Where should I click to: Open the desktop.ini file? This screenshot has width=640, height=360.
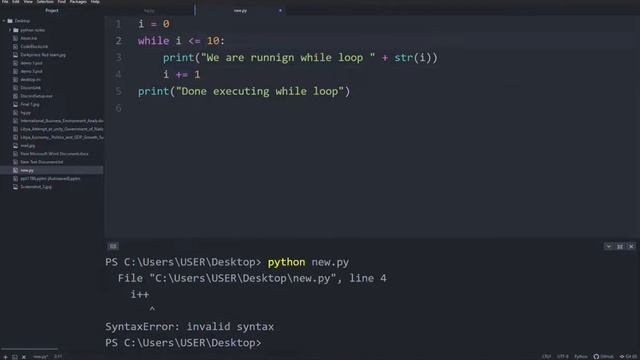click(30, 80)
